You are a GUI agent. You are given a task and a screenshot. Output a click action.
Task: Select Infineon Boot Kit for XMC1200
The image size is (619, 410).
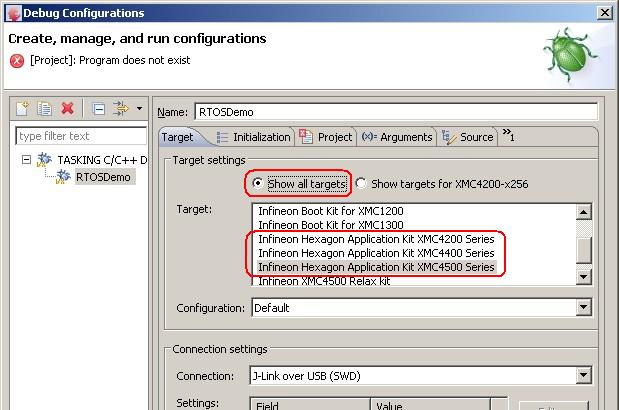pos(331,211)
